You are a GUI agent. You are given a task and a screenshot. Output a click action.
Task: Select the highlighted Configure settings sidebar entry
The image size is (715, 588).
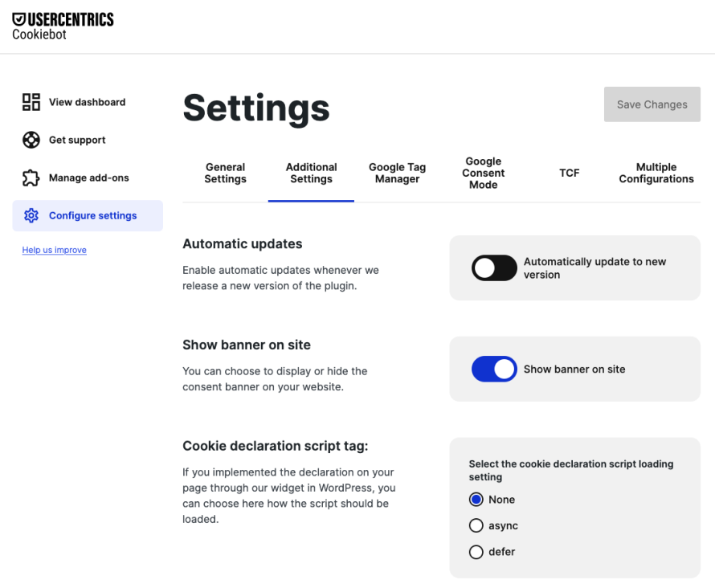[87, 215]
